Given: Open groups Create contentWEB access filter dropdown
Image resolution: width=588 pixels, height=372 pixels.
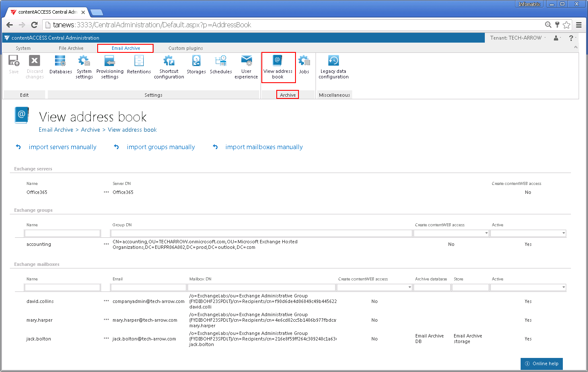Looking at the screenshot, I should (x=487, y=233).
